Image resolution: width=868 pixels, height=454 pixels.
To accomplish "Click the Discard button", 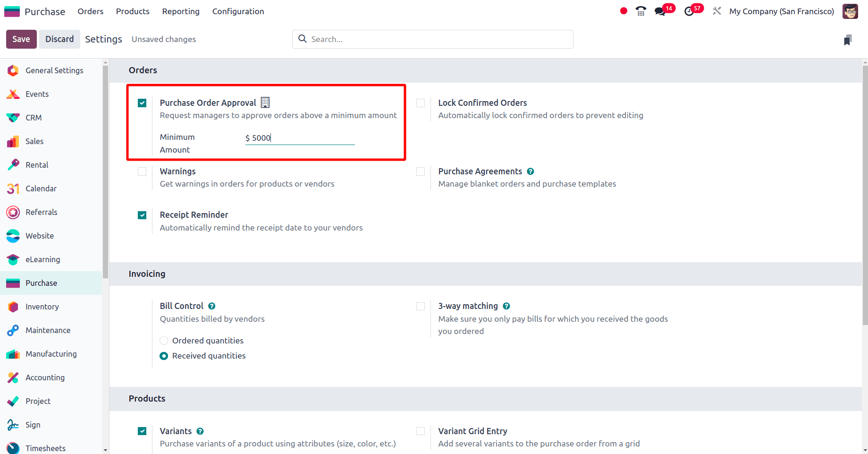I will [59, 39].
